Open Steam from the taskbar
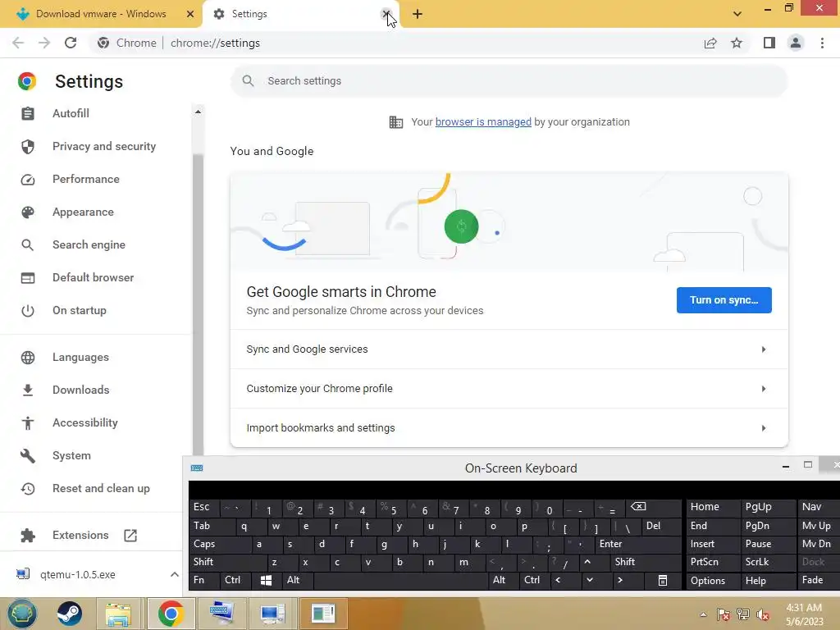Viewport: 840px width, 630px height. [x=69, y=614]
